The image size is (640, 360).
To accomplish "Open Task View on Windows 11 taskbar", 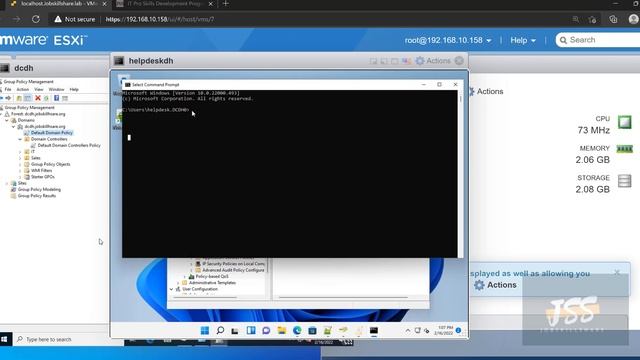I will click(x=235, y=331).
